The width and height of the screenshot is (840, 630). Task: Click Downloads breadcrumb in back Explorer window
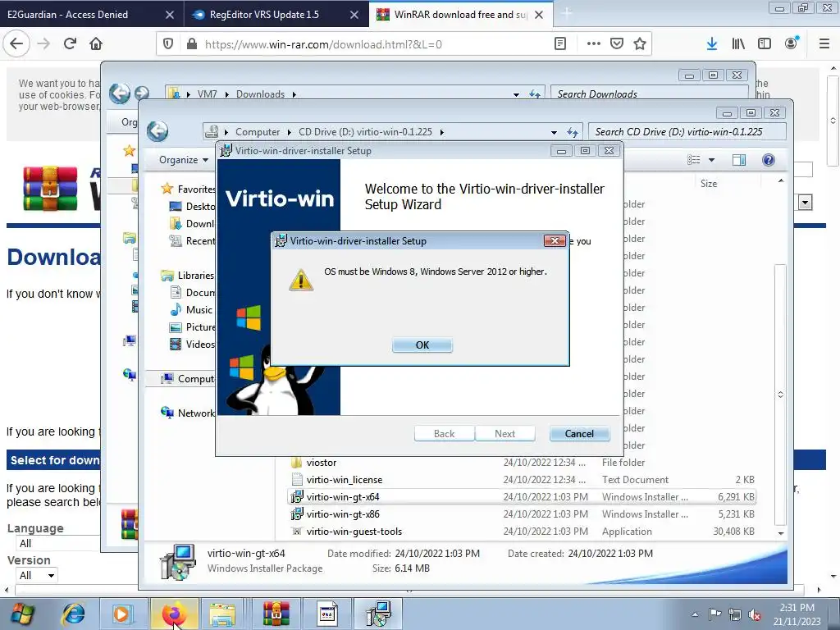coord(260,94)
